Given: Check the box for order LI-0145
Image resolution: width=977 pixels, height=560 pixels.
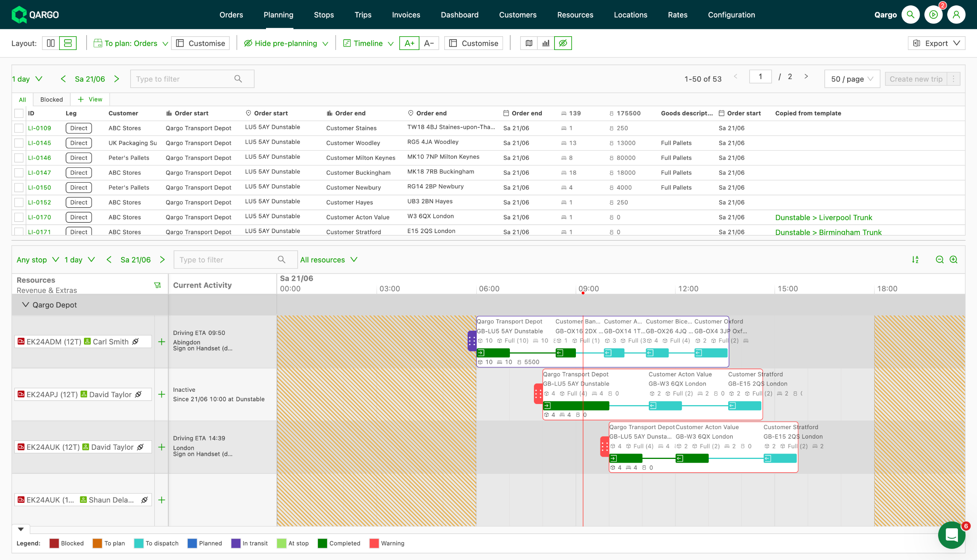Looking at the screenshot, I should click(x=19, y=143).
